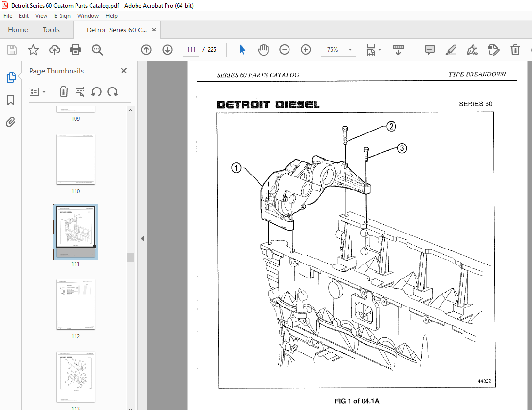Screen dimensions: 532x410
Task: Rotate page counterclockwise
Action: click(x=96, y=91)
